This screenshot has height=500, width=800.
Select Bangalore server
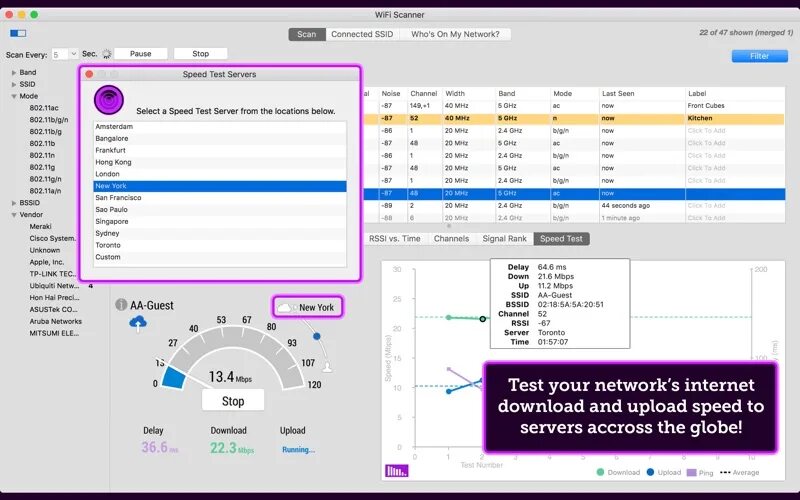click(220, 138)
